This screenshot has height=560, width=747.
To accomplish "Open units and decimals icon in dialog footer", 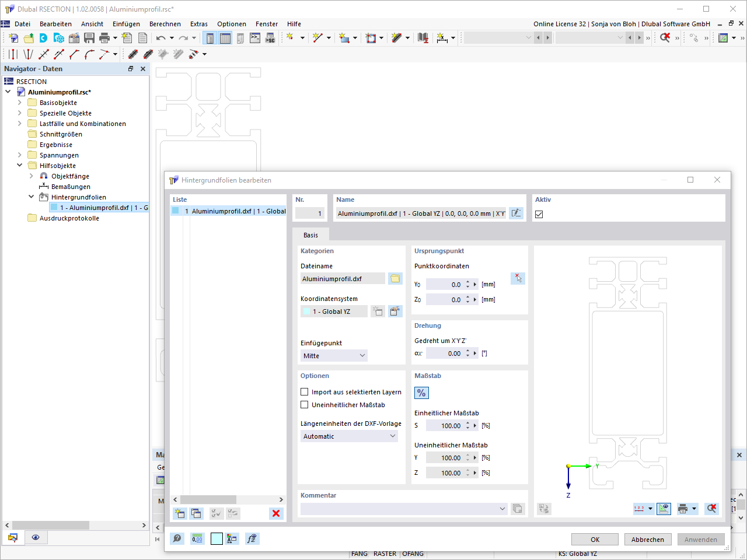I will tap(198, 539).
